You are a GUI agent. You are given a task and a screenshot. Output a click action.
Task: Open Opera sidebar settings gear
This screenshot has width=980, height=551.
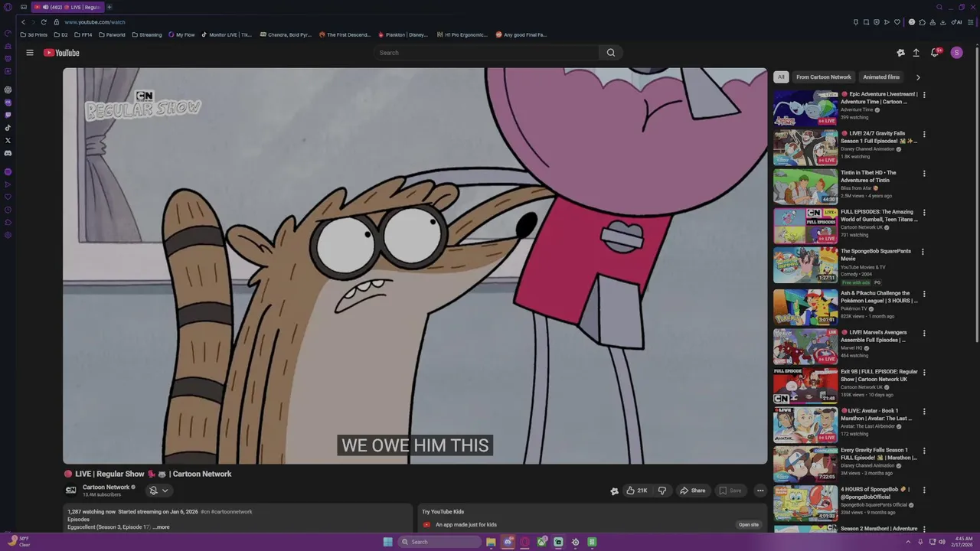point(8,235)
